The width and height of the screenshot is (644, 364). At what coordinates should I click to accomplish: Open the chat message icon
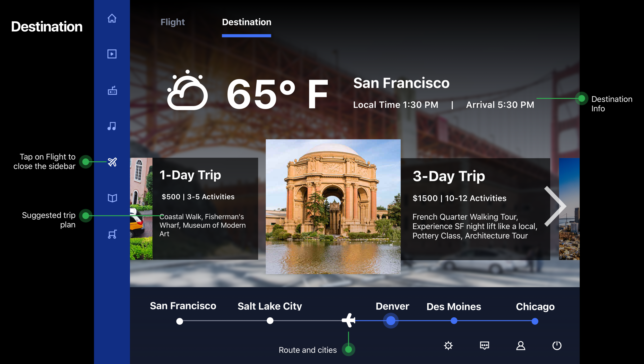[484, 345]
